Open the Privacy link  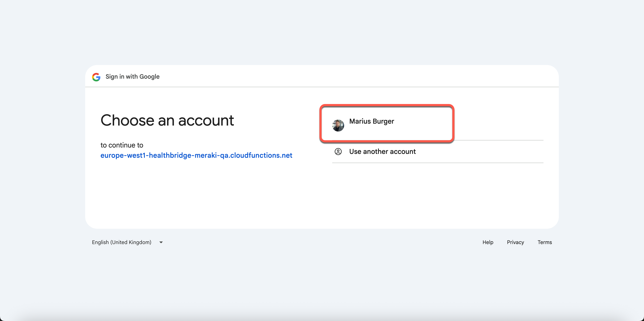515,242
